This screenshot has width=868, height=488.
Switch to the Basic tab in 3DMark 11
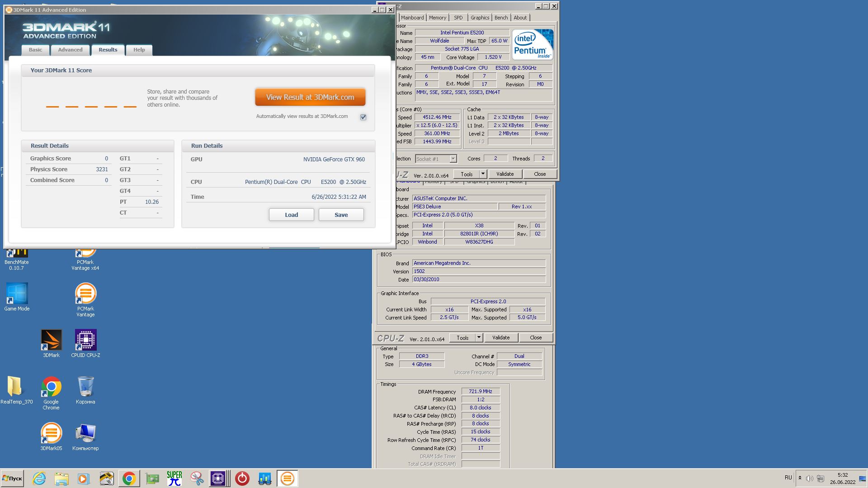click(x=35, y=50)
